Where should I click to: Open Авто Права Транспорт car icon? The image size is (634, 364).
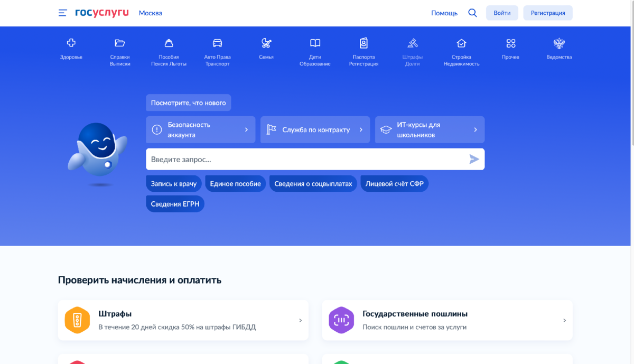217,43
